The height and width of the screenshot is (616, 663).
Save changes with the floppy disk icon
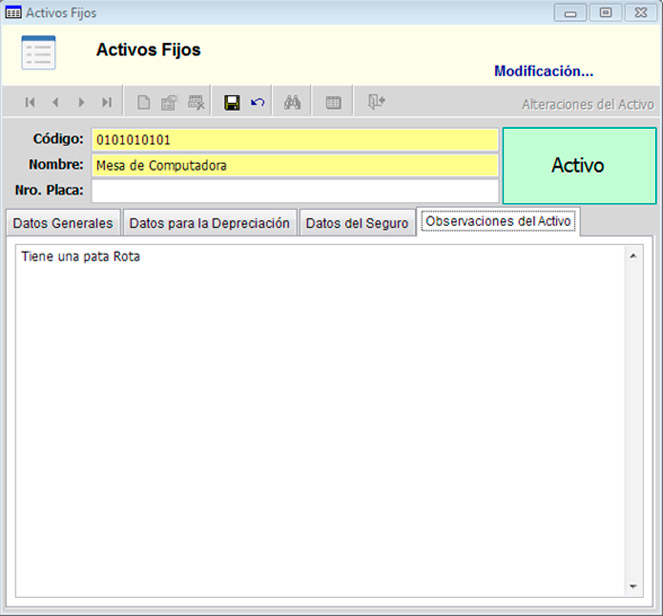[x=232, y=102]
